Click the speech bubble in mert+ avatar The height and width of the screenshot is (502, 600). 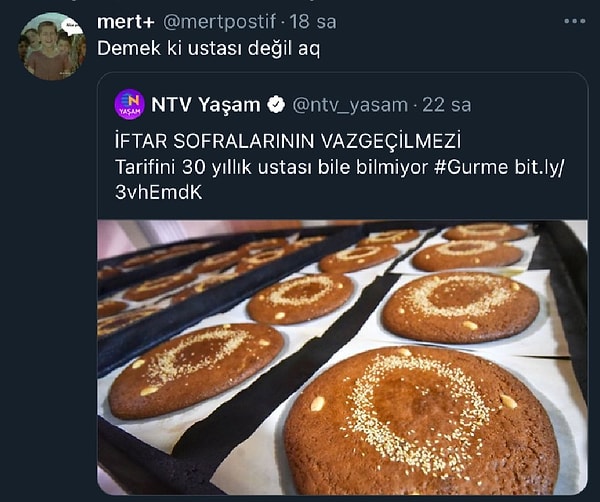(72, 27)
